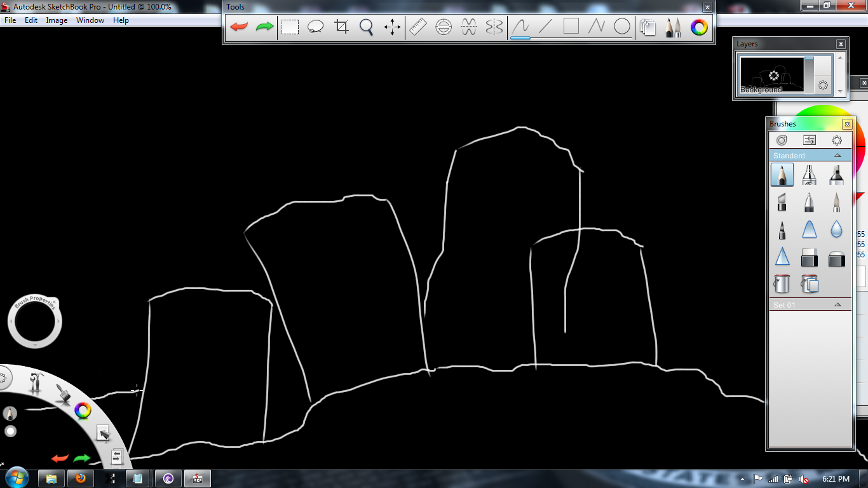Select the Lasso selection tool

(316, 27)
